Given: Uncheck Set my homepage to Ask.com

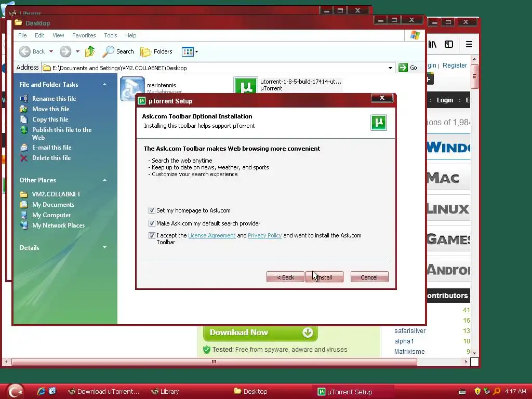Looking at the screenshot, I should pyautogui.click(x=152, y=210).
